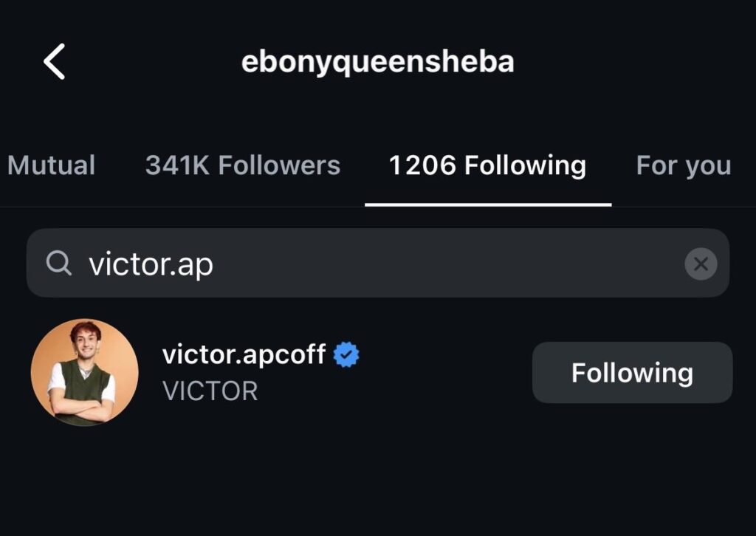
Task: Tap the VICTOR display name
Action: click(210, 391)
